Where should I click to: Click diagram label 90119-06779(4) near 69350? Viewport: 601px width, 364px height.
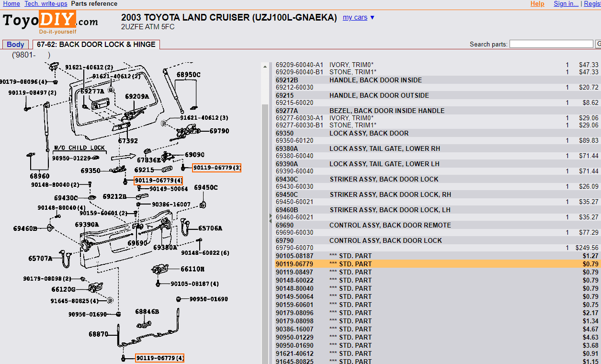click(x=159, y=181)
